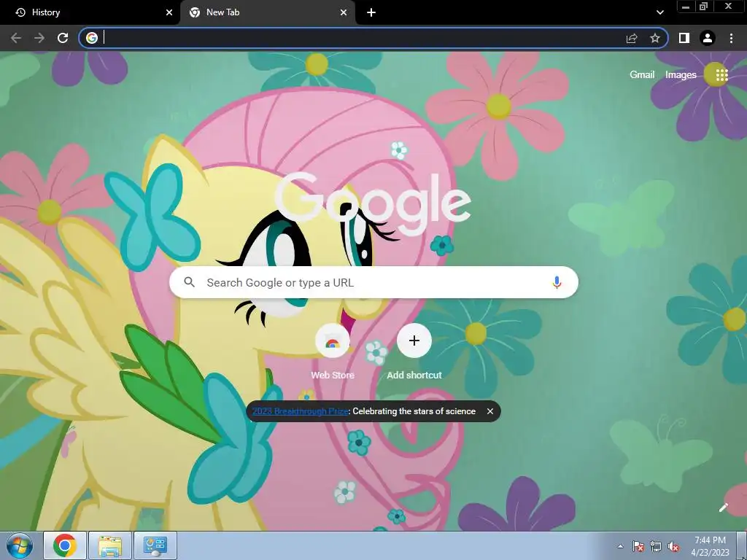Viewport: 747px width, 560px height.
Task: Click the Google search box
Action: pos(373,282)
